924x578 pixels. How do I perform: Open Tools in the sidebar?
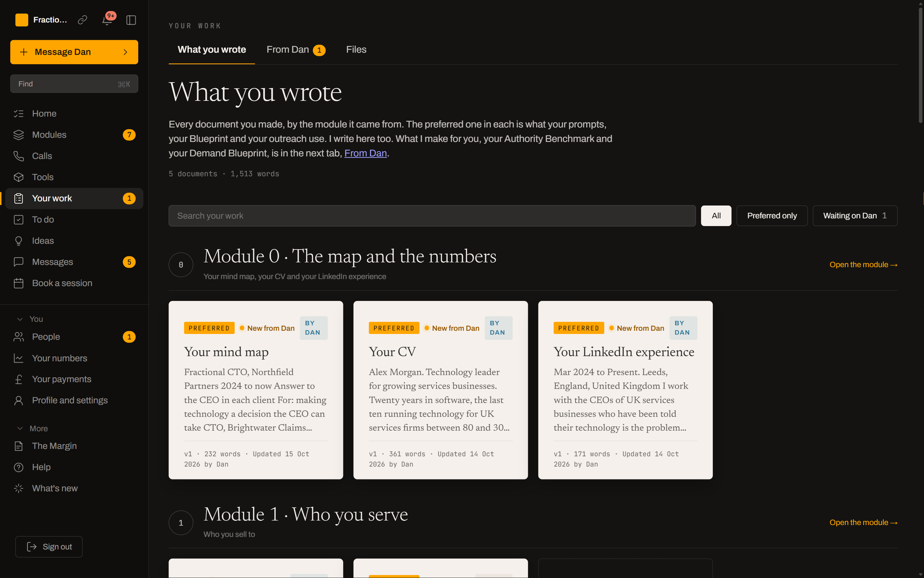(x=74, y=177)
